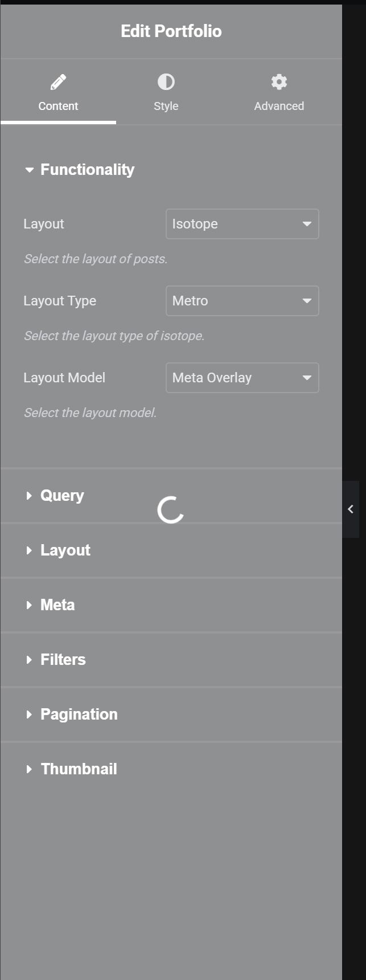
Task: Click the pencil Content icon
Action: coord(58,82)
